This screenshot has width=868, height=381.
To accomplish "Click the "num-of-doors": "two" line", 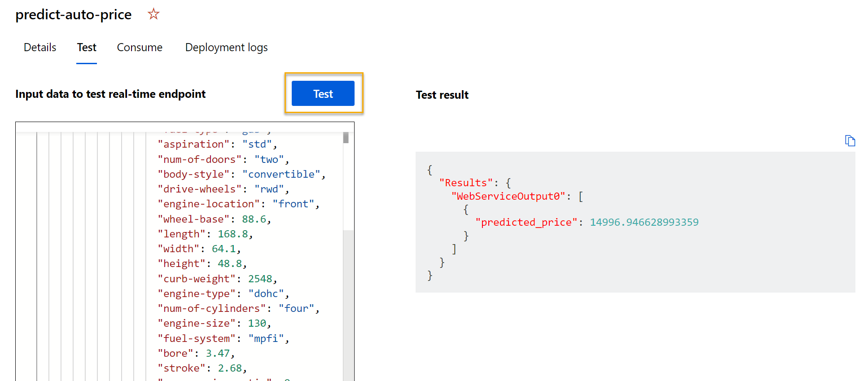I will point(223,159).
